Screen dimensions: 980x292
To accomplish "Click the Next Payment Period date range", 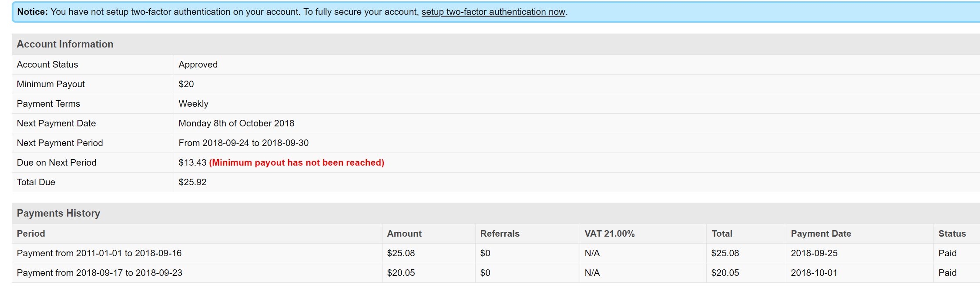I will click(x=243, y=143).
